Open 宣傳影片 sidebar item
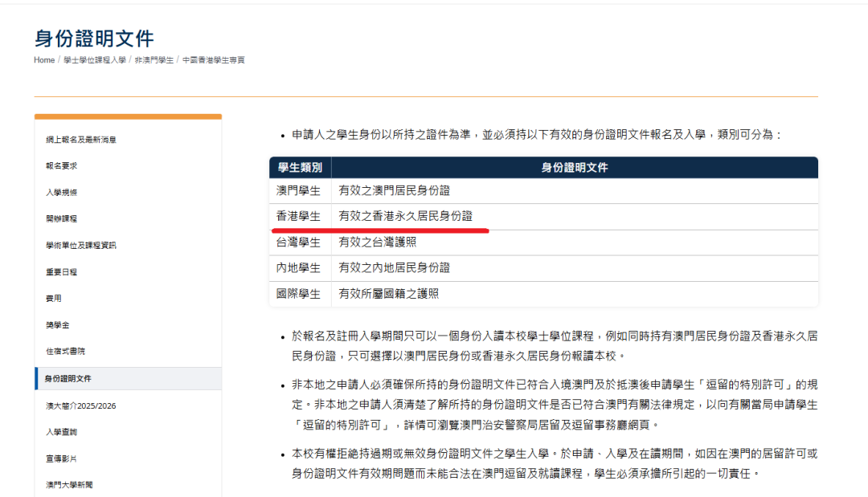This screenshot has height=497, width=868. click(x=61, y=458)
